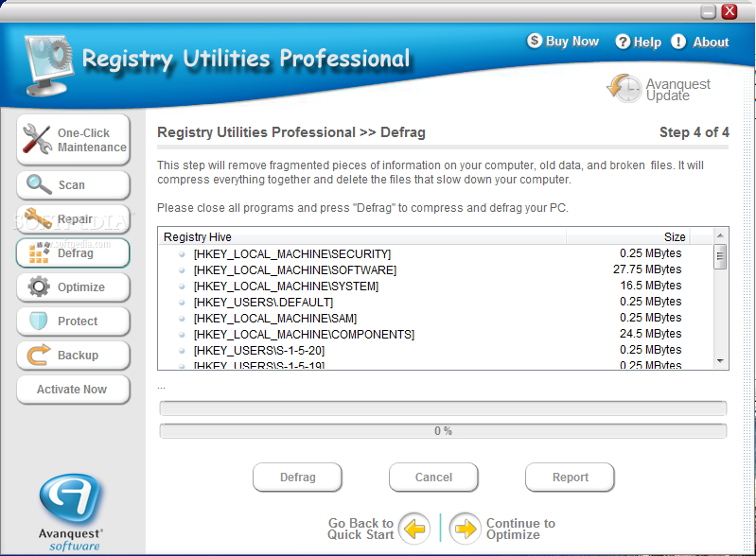The height and width of the screenshot is (556, 756).
Task: Click the question mark Help icon
Action: (623, 42)
